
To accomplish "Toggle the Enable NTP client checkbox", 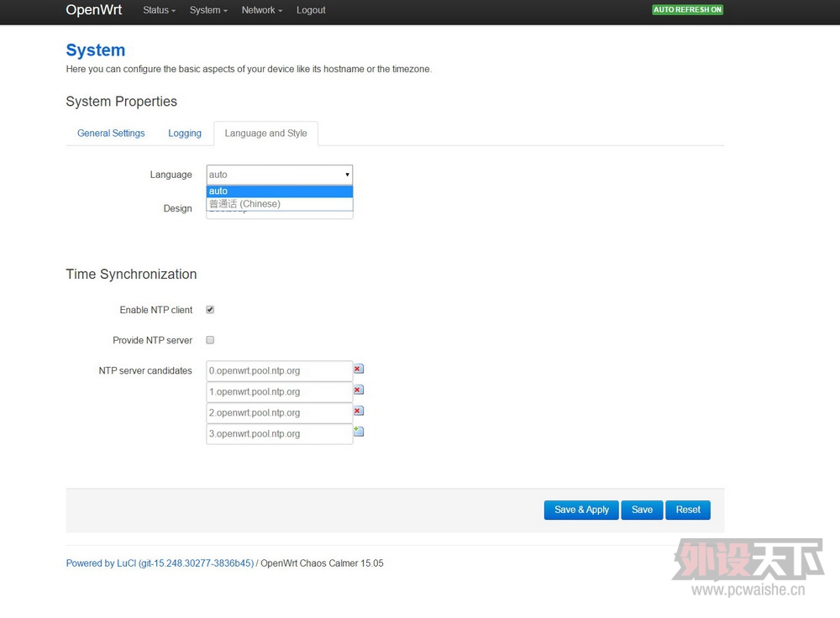I will pyautogui.click(x=210, y=310).
